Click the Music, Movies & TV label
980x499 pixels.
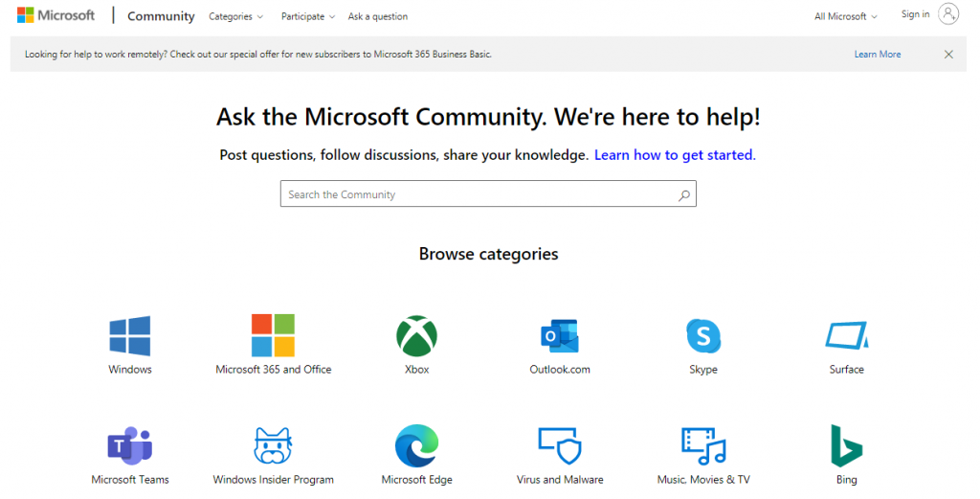(x=703, y=480)
